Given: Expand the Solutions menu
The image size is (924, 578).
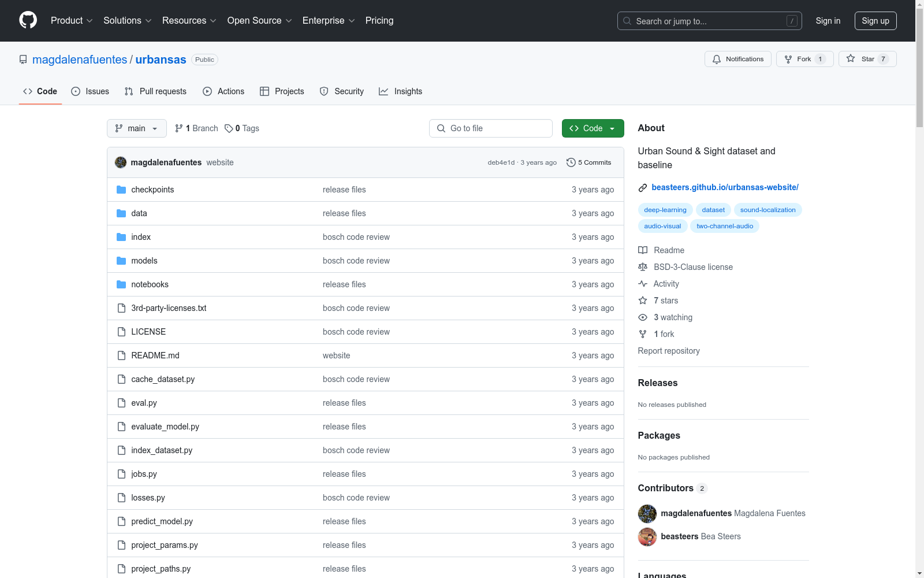Looking at the screenshot, I should (x=128, y=21).
